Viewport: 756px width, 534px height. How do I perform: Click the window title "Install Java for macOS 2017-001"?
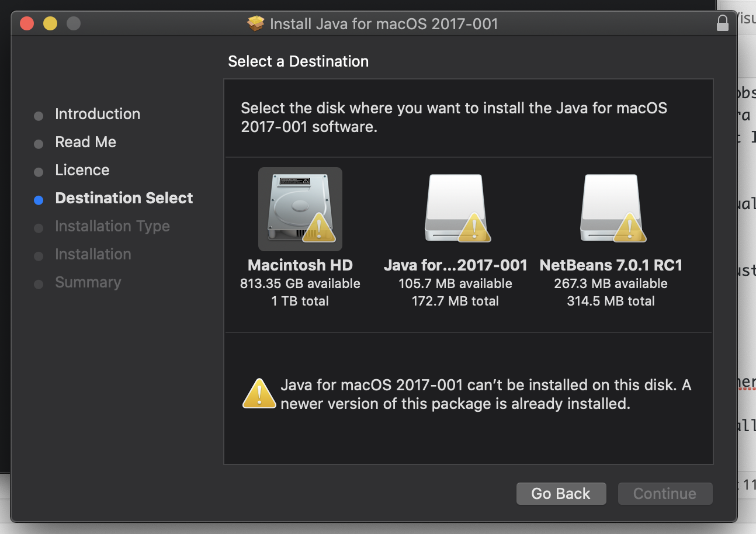(384, 24)
